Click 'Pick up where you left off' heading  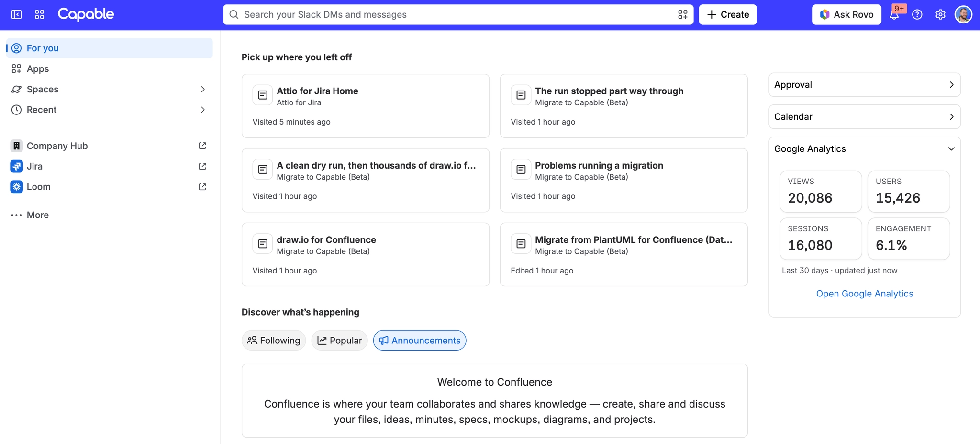pyautogui.click(x=297, y=57)
